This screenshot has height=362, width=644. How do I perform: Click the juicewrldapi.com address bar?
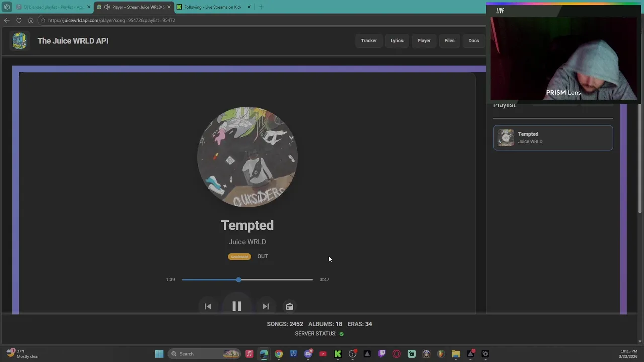(x=262, y=20)
